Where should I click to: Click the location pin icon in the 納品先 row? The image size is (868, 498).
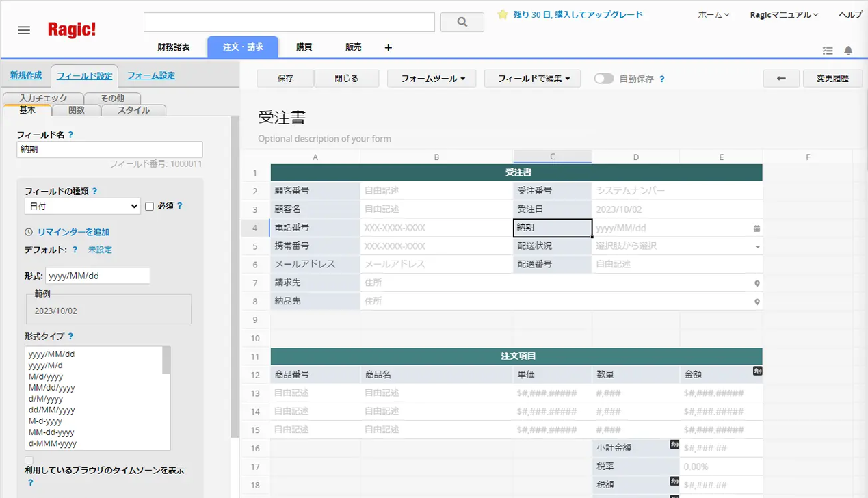point(757,301)
